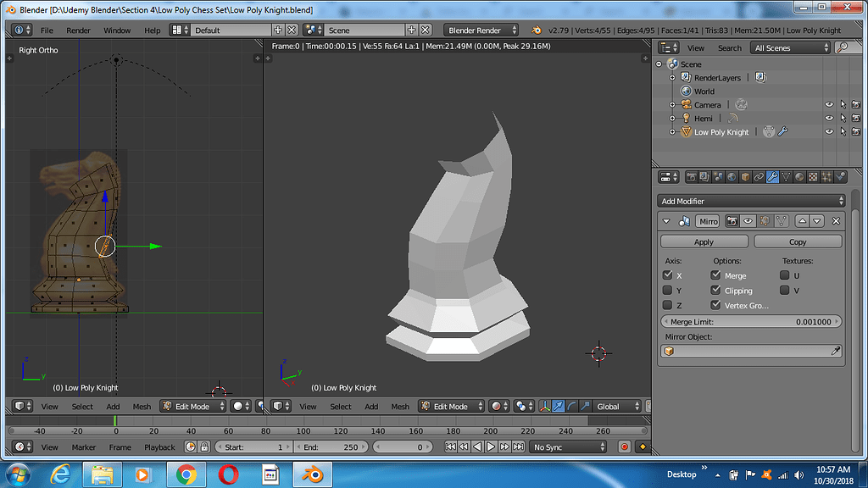Open the Texture properties tab

[x=813, y=177]
